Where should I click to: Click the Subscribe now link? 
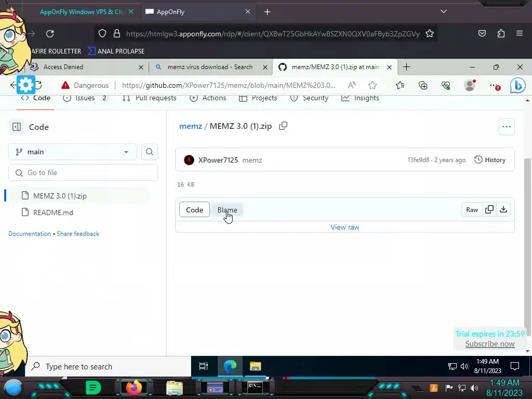[489, 344]
